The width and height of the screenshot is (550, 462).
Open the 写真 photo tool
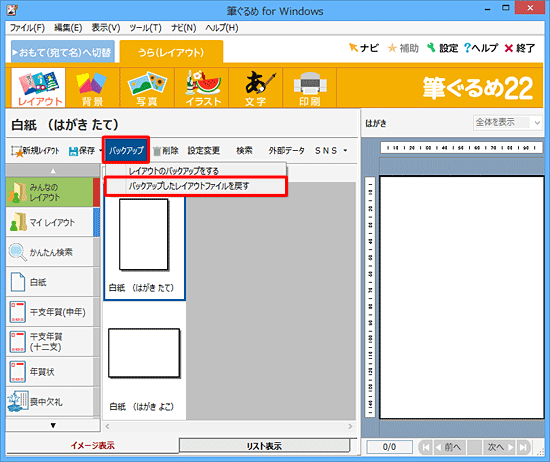(147, 88)
